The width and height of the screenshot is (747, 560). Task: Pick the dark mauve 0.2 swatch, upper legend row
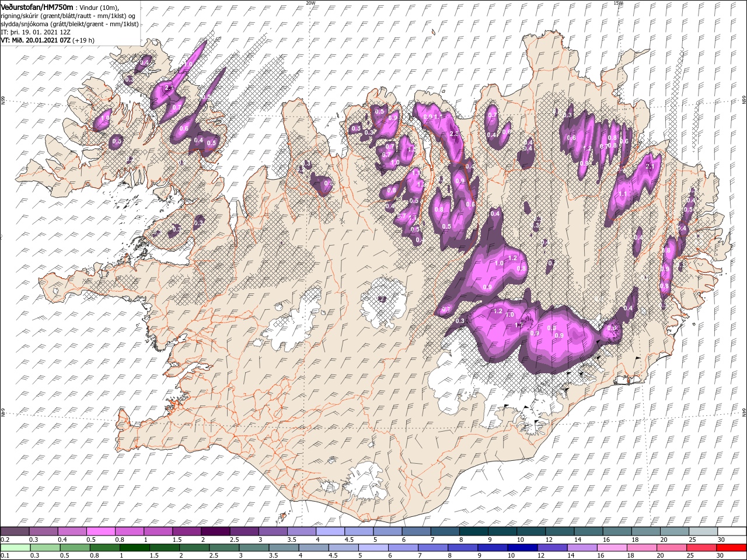(15, 531)
